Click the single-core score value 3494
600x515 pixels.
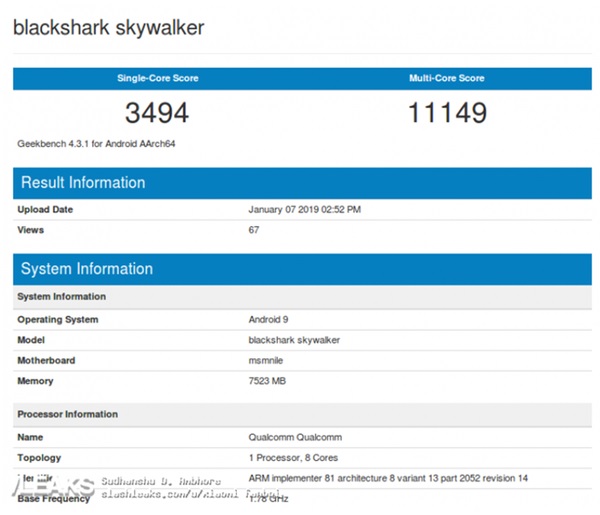click(157, 113)
